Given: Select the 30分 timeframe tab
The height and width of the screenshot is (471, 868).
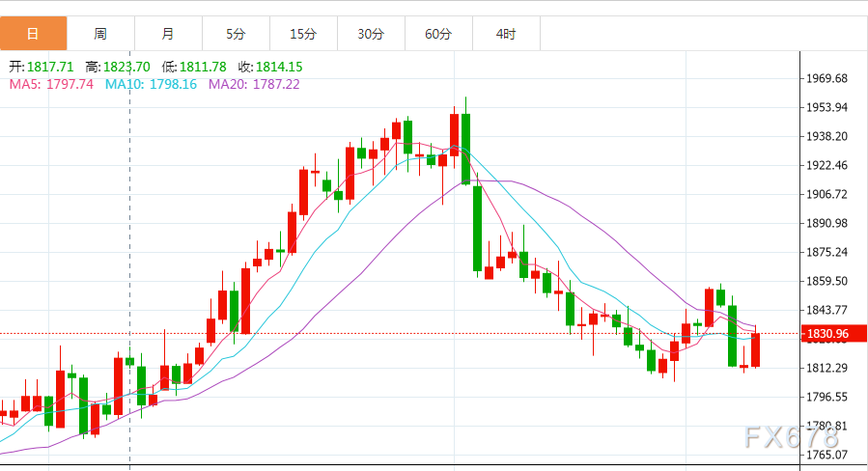Looking at the screenshot, I should 371,34.
